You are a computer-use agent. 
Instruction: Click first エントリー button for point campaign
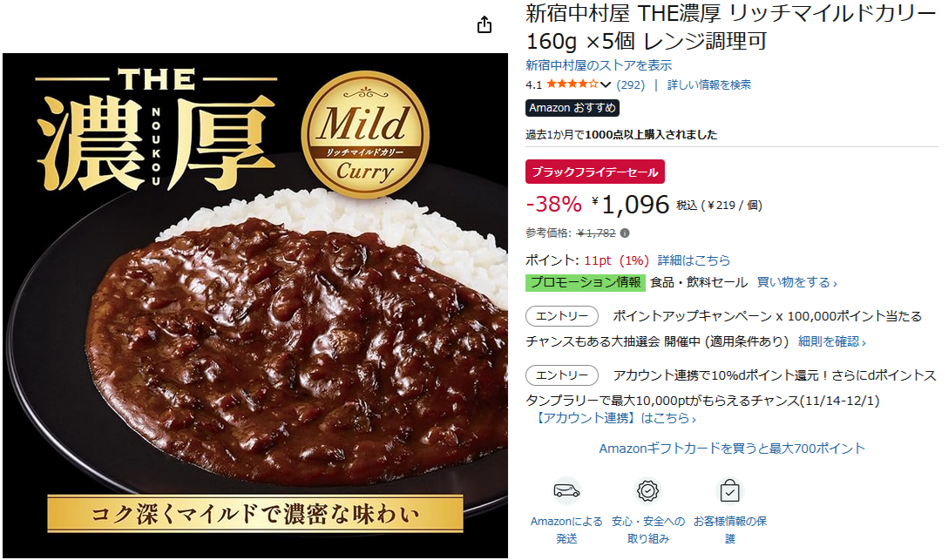click(562, 316)
